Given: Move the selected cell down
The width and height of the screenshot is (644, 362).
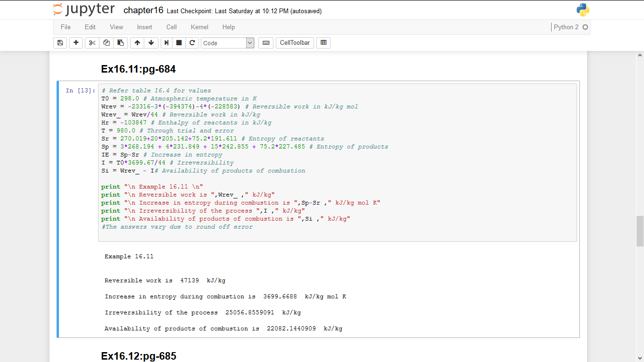Looking at the screenshot, I should (x=151, y=43).
